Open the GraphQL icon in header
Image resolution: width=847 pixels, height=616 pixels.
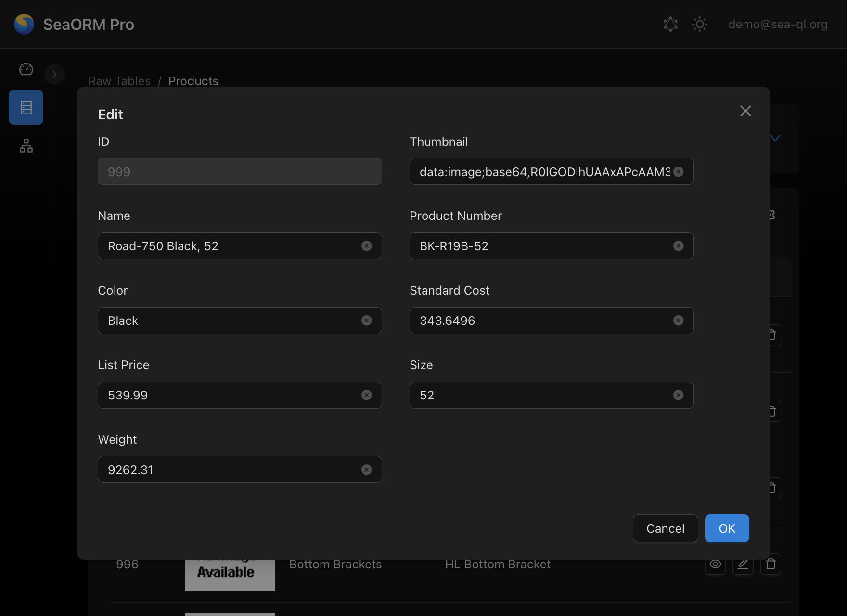click(670, 25)
